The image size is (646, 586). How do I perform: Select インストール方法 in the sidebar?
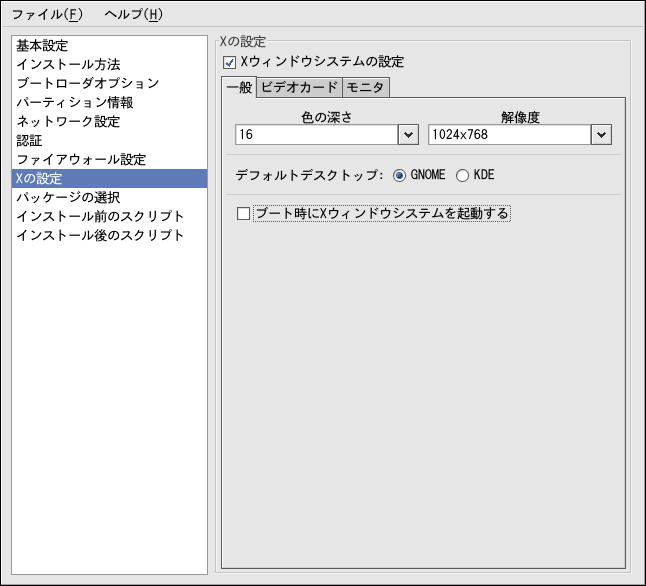point(68,65)
